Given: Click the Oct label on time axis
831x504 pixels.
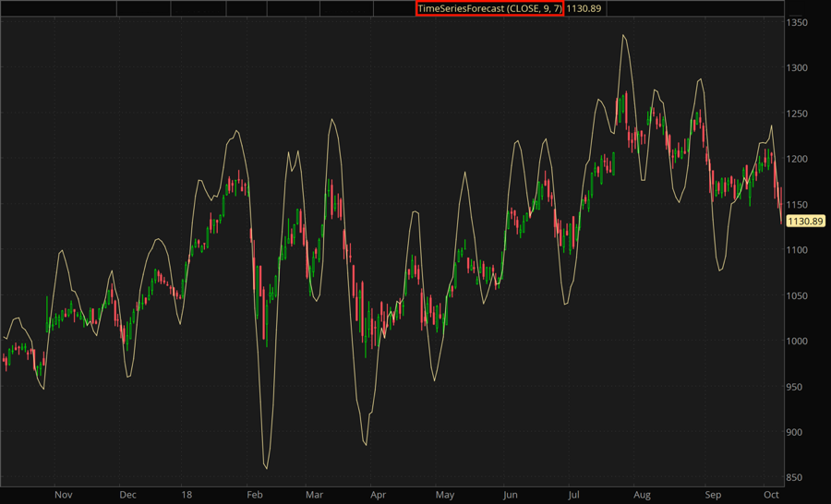Looking at the screenshot, I should point(771,495).
